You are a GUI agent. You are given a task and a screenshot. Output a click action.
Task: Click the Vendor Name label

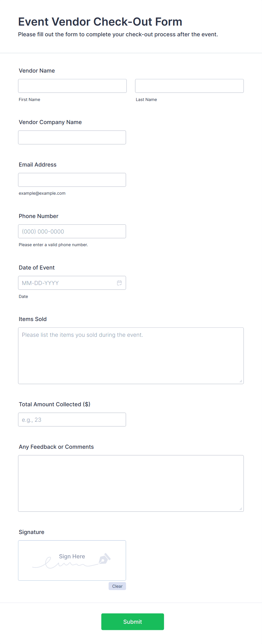37,71
